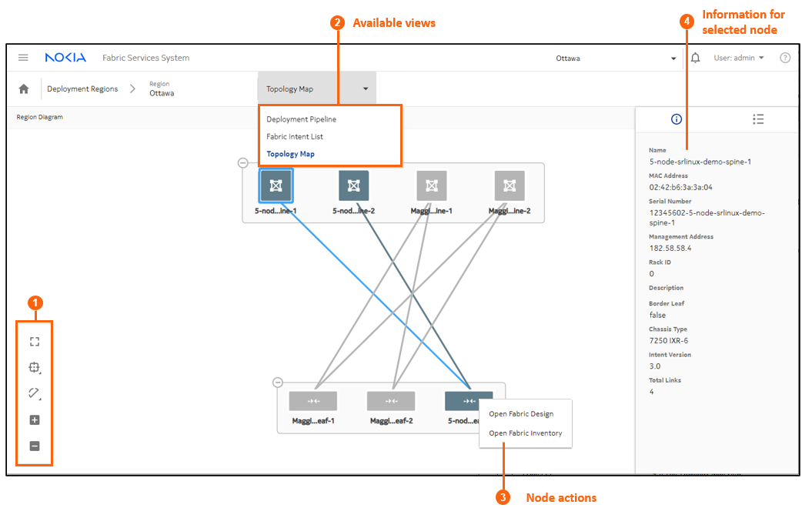This screenshot has height=508, width=812.
Task: Click the Total Links value 4
Action: click(651, 392)
